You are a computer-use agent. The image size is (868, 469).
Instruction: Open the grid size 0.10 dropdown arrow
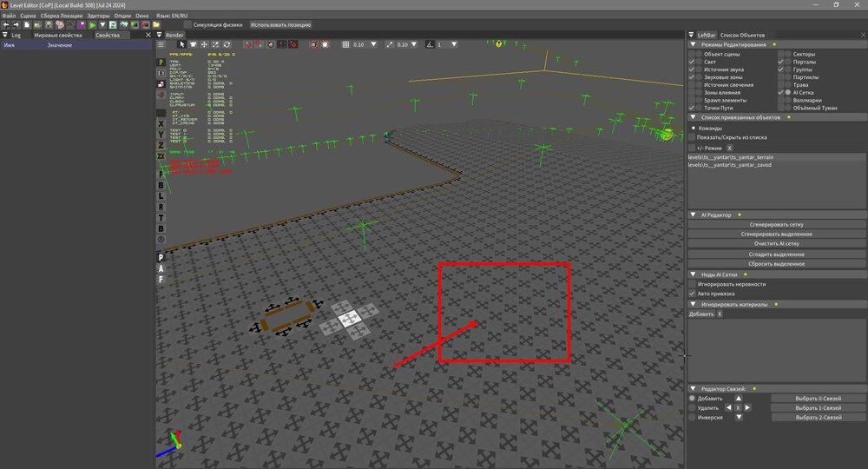point(372,44)
